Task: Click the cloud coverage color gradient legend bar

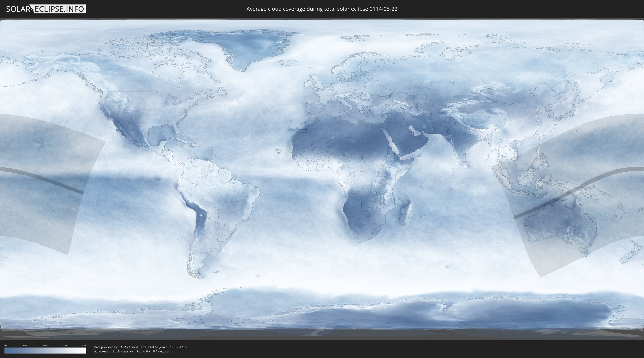Action: coord(45,350)
